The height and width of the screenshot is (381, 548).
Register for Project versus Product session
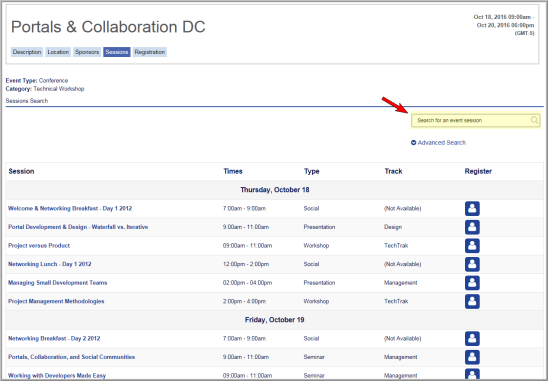tap(472, 246)
